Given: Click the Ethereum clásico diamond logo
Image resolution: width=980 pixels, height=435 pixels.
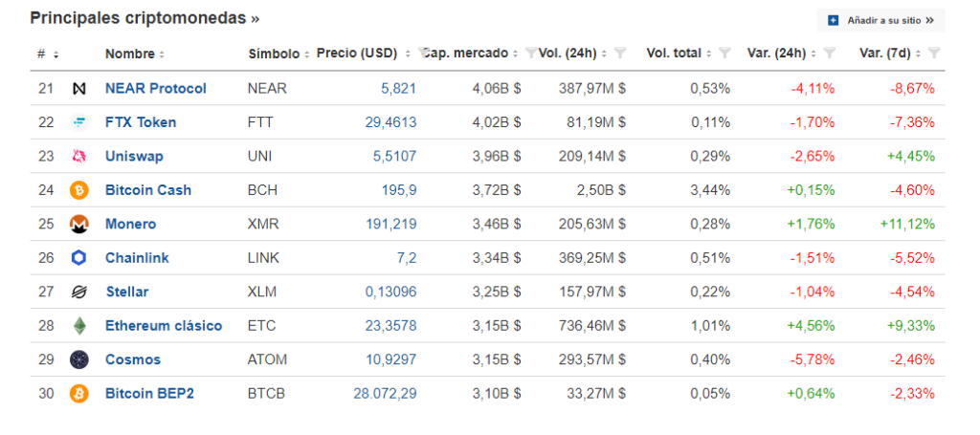Looking at the screenshot, I should coord(79,326).
